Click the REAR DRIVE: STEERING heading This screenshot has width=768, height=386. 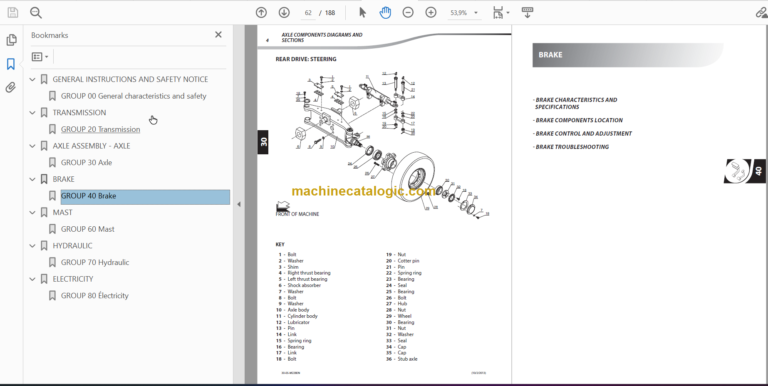(306, 59)
